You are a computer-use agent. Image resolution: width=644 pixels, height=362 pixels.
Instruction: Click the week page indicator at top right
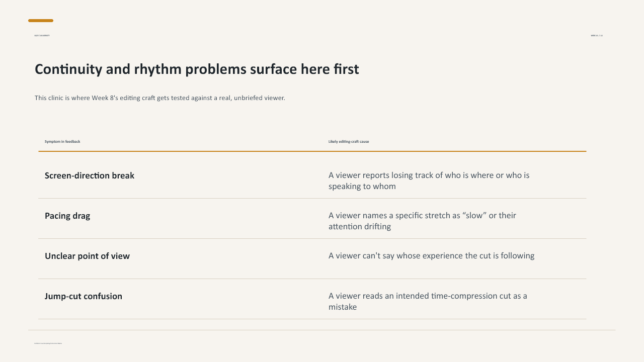click(597, 36)
